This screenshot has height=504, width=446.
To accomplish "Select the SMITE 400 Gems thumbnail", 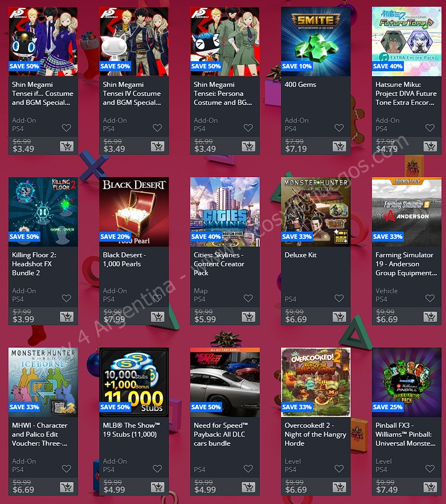I will point(316,41).
